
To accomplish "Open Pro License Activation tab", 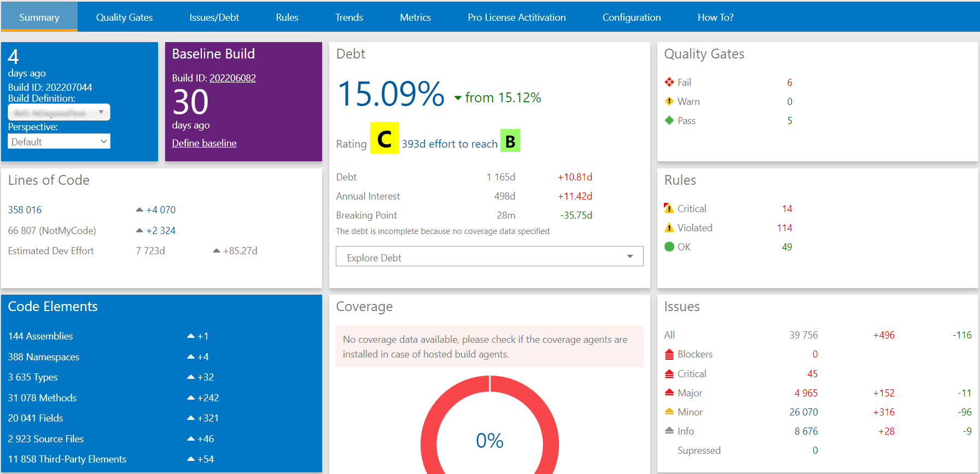I will pyautogui.click(x=517, y=17).
